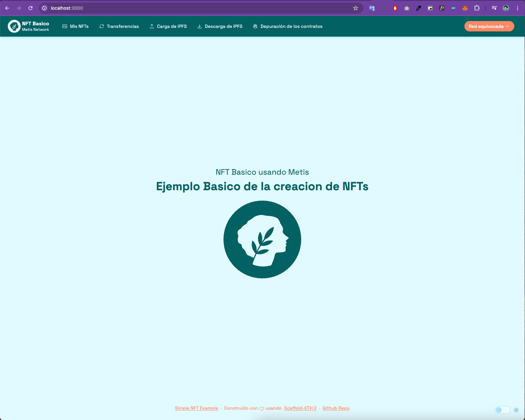Open the eyedropper color picker extension
Viewport: 525px width, 420px height.
[418, 8]
